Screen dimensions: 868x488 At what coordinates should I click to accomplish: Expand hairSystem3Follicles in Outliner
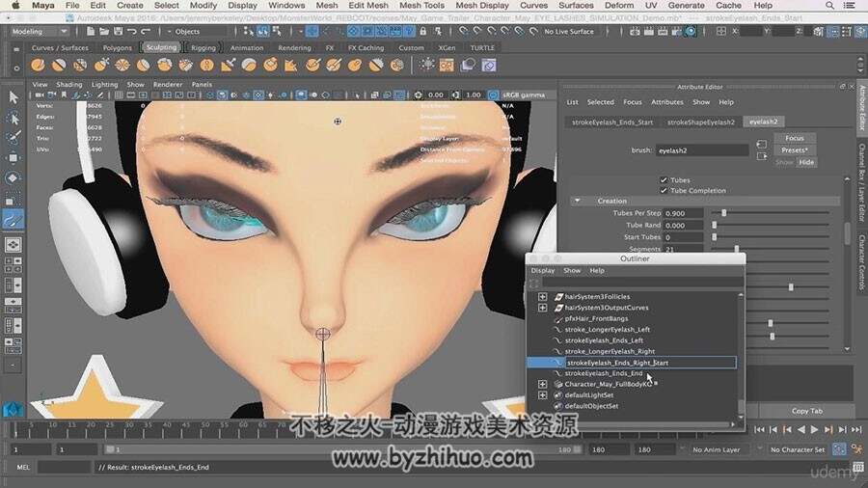pyautogui.click(x=542, y=297)
